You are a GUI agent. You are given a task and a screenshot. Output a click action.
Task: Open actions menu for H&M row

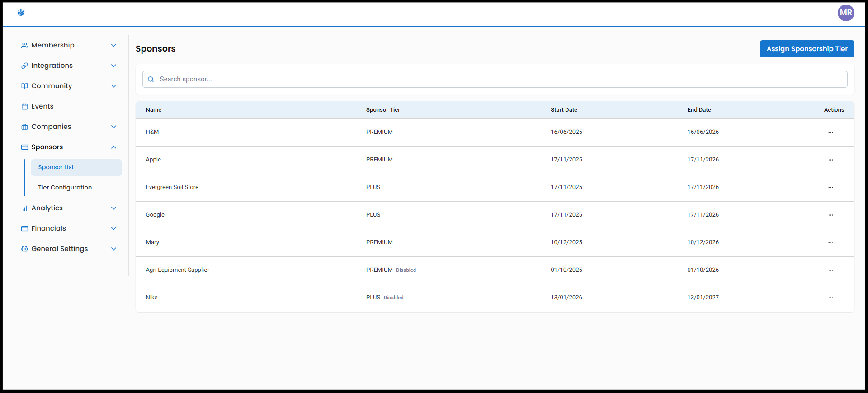(830, 133)
